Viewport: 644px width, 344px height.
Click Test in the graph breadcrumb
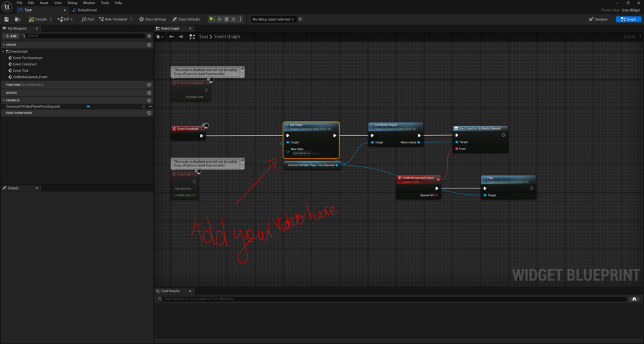(203, 37)
